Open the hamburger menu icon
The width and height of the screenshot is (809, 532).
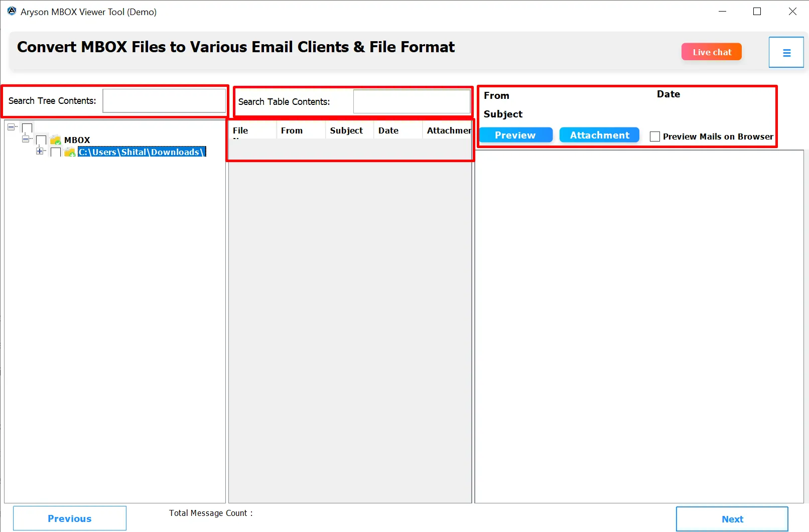click(x=786, y=53)
